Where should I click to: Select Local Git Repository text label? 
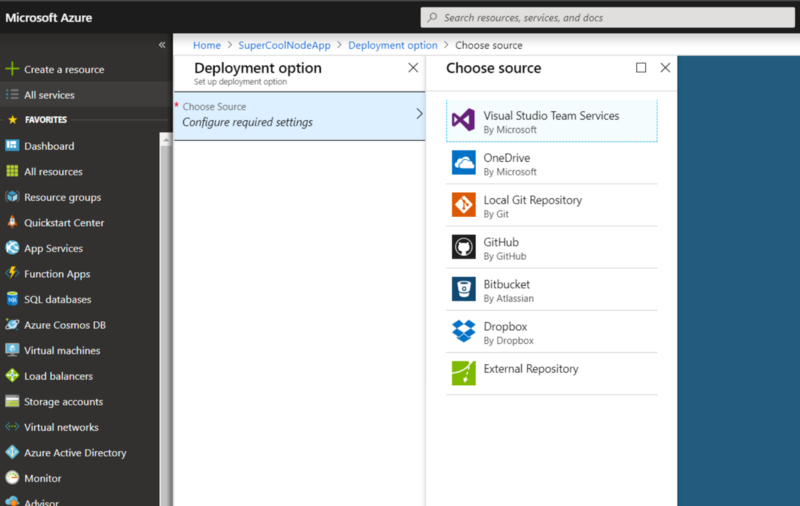[x=533, y=200]
